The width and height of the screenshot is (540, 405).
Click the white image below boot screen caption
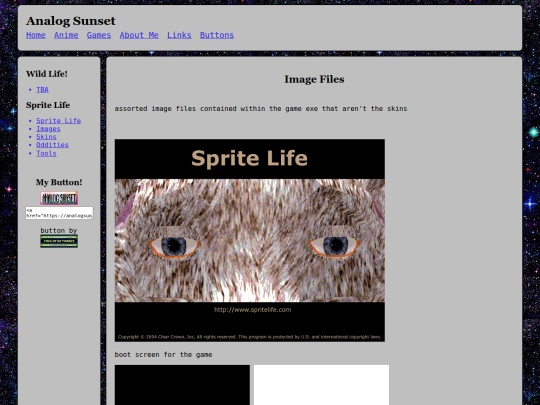(321, 385)
